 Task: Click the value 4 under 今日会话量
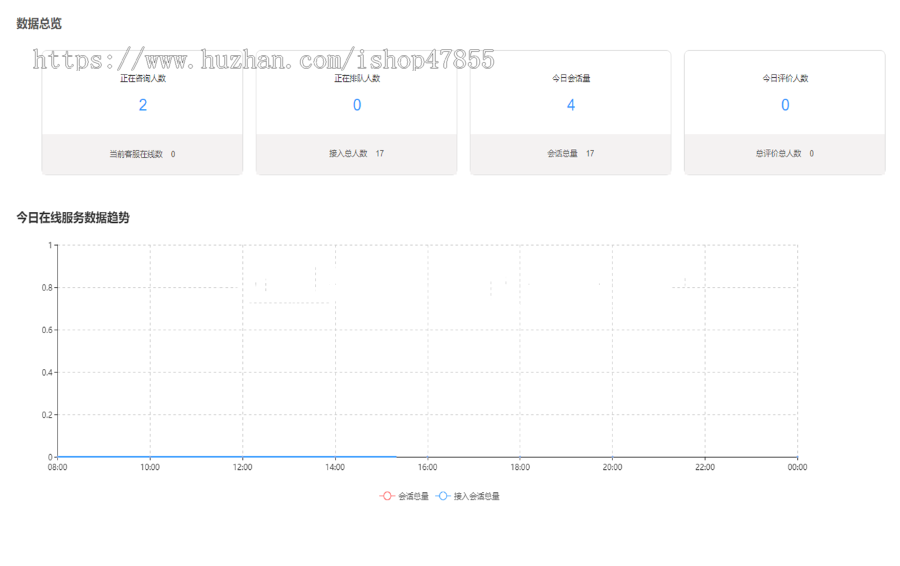coord(571,105)
